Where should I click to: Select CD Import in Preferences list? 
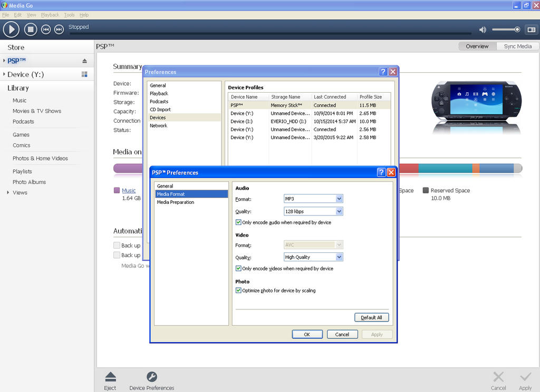point(160,110)
